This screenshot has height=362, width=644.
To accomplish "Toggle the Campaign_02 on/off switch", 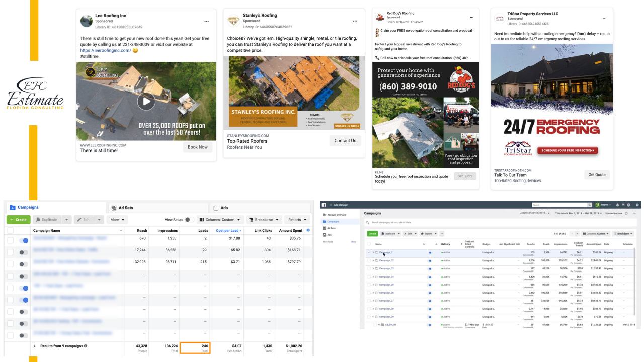I will click(430, 260).
